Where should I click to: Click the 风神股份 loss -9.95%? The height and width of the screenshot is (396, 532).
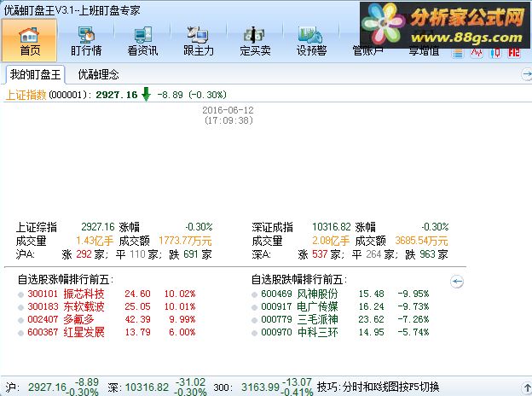click(x=413, y=294)
